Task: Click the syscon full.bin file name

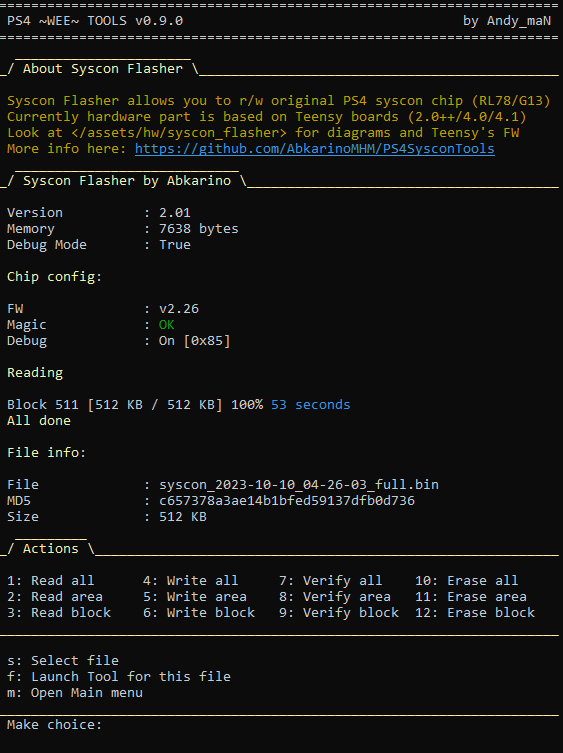Action: (299, 485)
